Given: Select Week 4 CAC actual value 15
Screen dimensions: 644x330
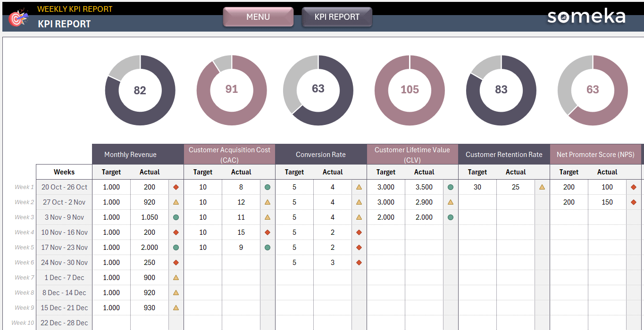Looking at the screenshot, I should coord(241,232).
